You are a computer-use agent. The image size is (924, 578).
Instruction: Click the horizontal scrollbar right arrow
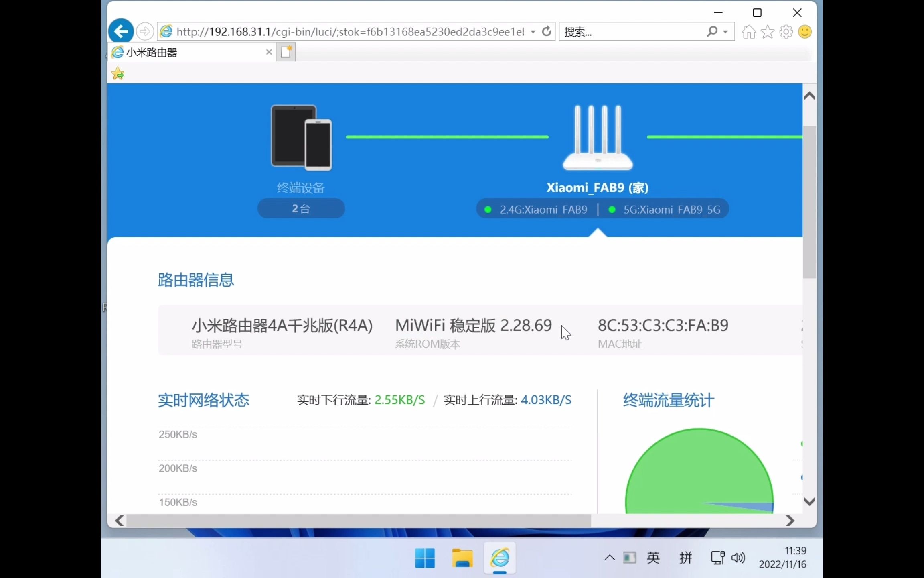[790, 521]
